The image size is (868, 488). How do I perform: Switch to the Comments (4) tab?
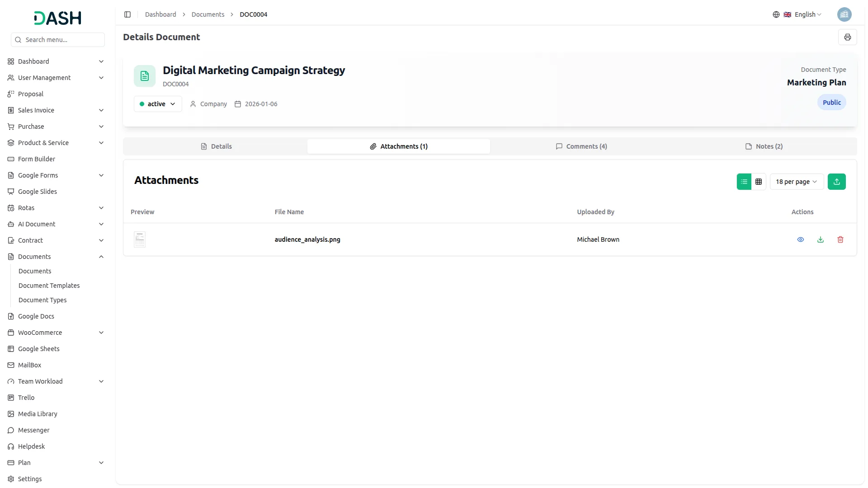pyautogui.click(x=581, y=146)
